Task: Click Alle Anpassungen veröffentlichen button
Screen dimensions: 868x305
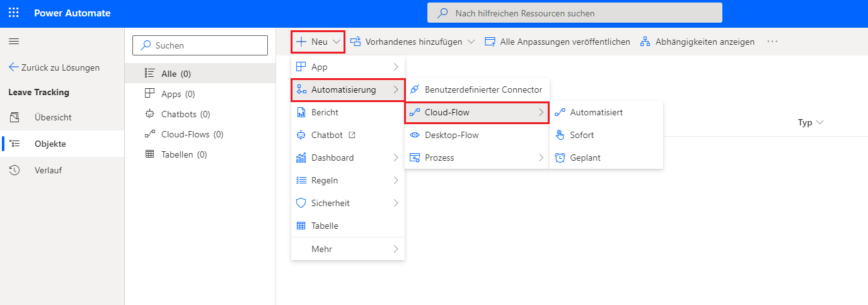Action: coord(557,42)
